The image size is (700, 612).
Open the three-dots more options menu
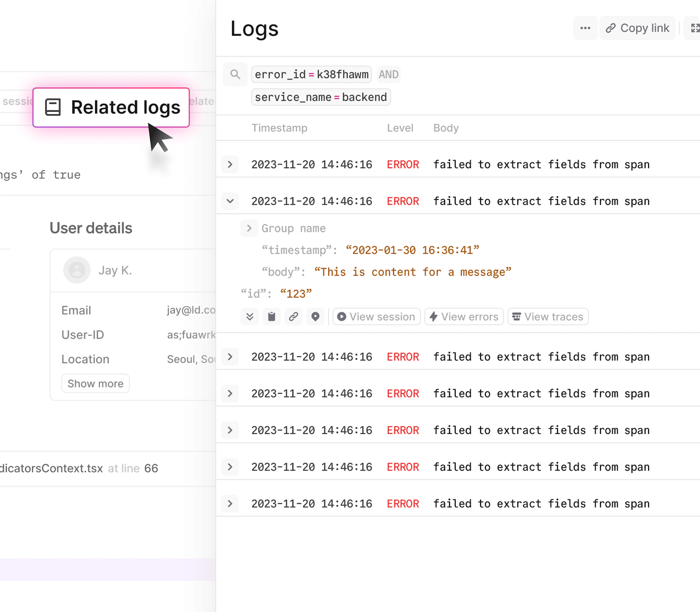585,28
